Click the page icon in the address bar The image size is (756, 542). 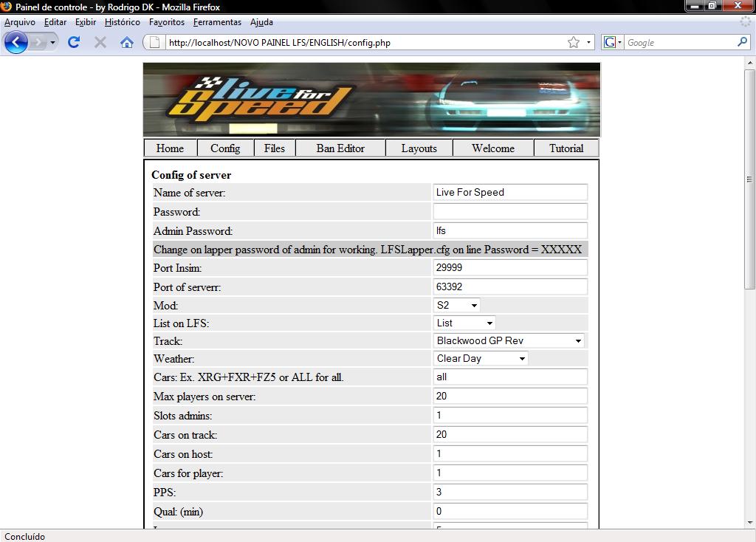pyautogui.click(x=154, y=42)
